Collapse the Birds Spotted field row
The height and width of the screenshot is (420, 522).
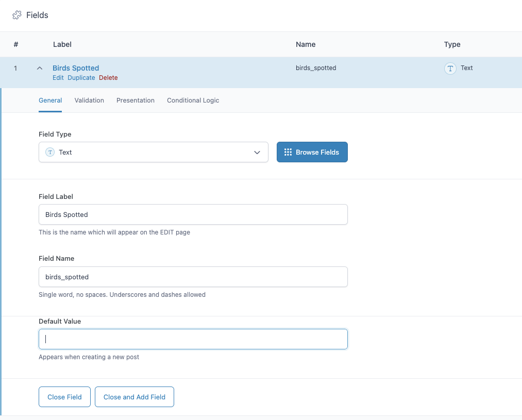(40, 68)
